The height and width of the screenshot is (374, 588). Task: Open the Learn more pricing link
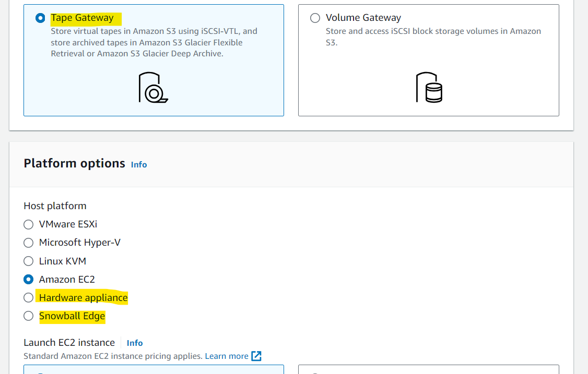227,356
